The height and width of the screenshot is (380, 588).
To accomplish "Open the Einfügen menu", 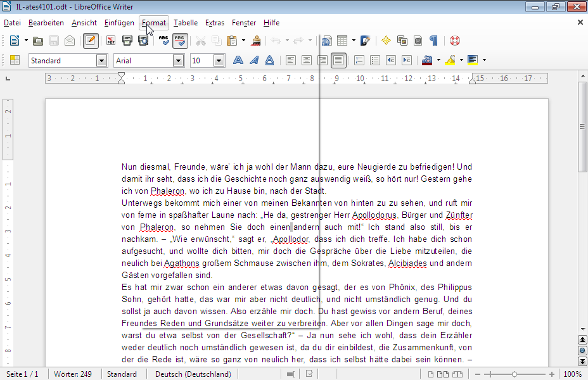I will coord(119,23).
